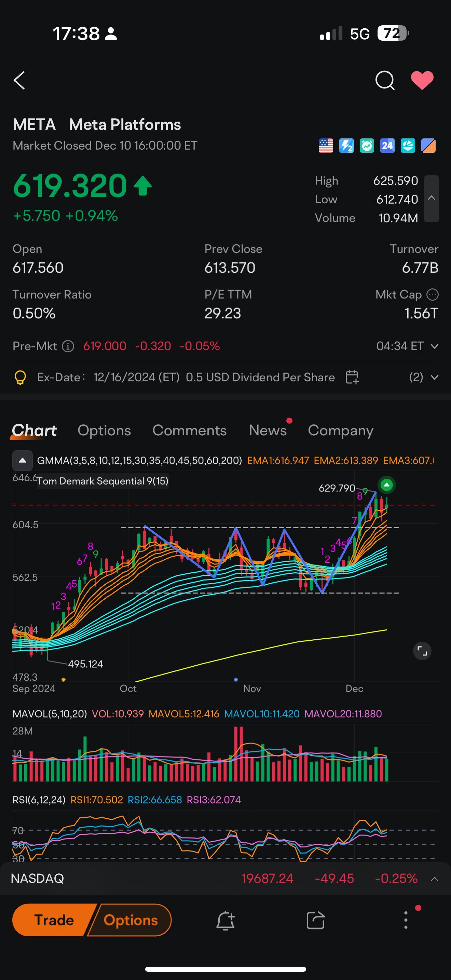451x980 pixels.
Task: Tap the yellow dot event marker
Action: click(x=64, y=679)
